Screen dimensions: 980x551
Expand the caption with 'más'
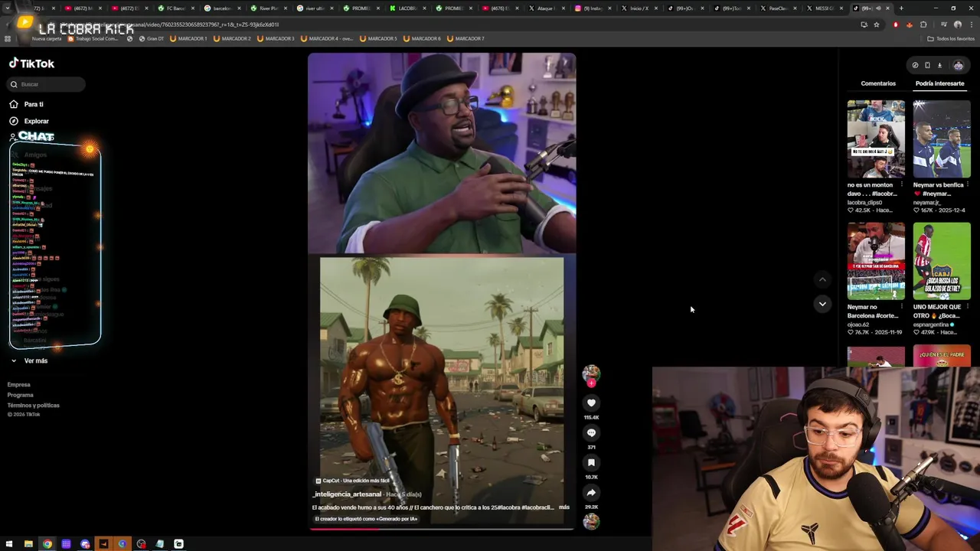(x=564, y=507)
